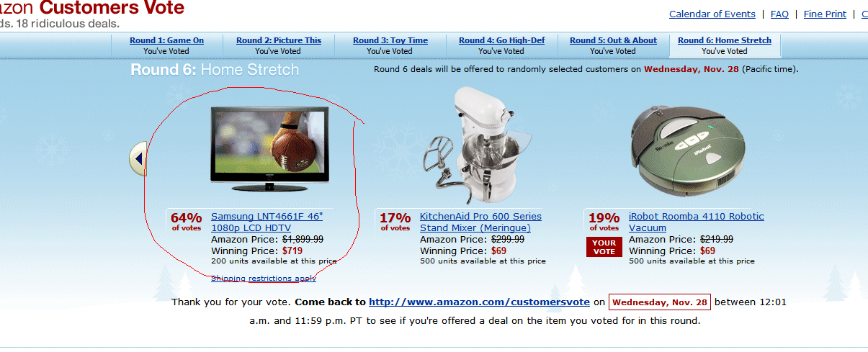868x352 pixels.
Task: Select Round 4: Go High-Def tab
Action: coord(501,40)
